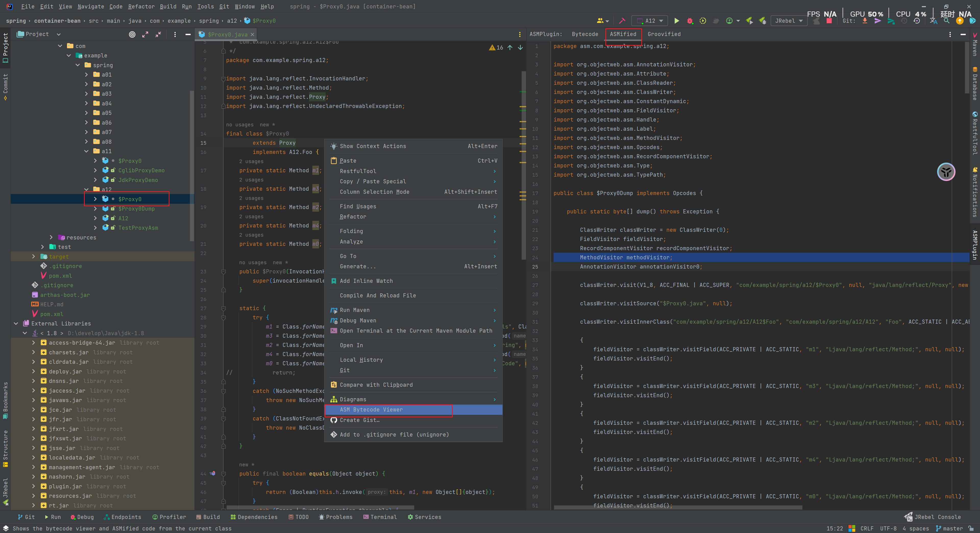Screen dimensions: 980x533
Task: Change CRLF line separator in status bar
Action: [867, 528]
